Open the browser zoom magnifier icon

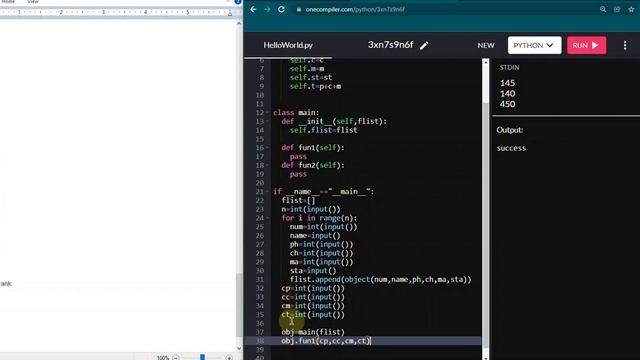pos(603,9)
